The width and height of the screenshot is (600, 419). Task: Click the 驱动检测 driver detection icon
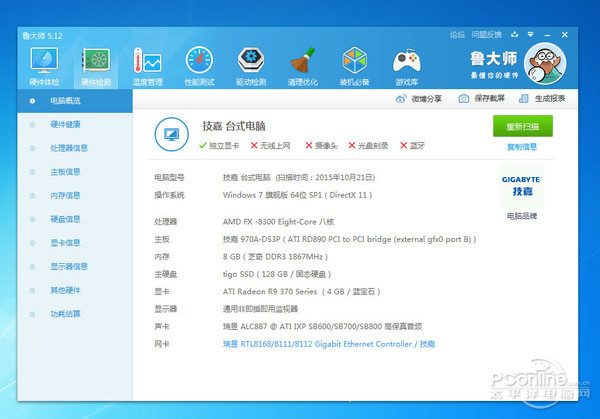pos(251,62)
